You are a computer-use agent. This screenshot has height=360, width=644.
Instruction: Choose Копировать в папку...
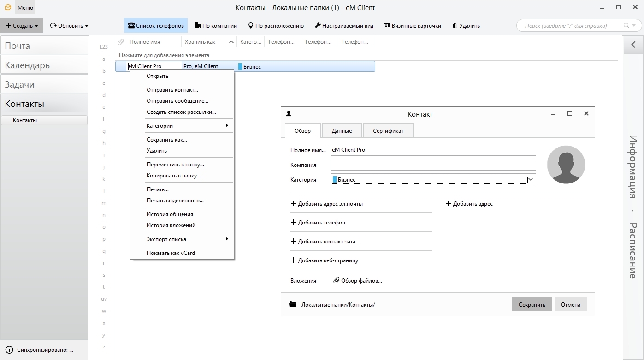tap(182, 176)
